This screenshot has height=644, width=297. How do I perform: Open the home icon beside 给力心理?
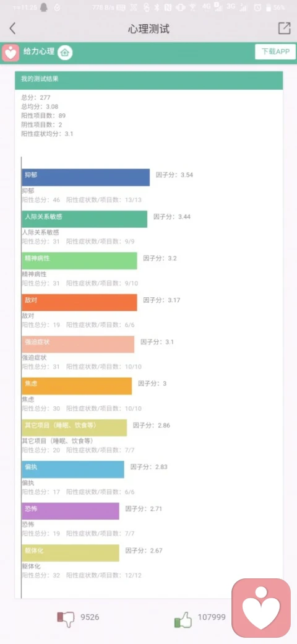point(65,53)
